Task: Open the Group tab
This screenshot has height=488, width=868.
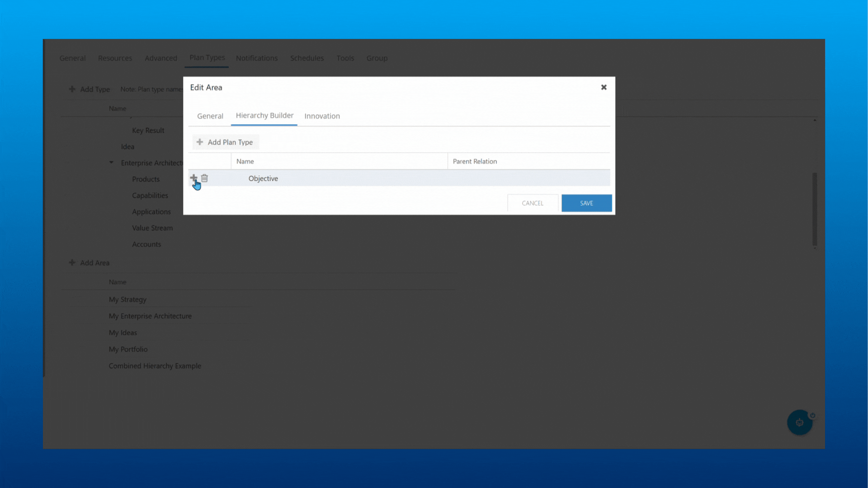Action: (x=377, y=58)
